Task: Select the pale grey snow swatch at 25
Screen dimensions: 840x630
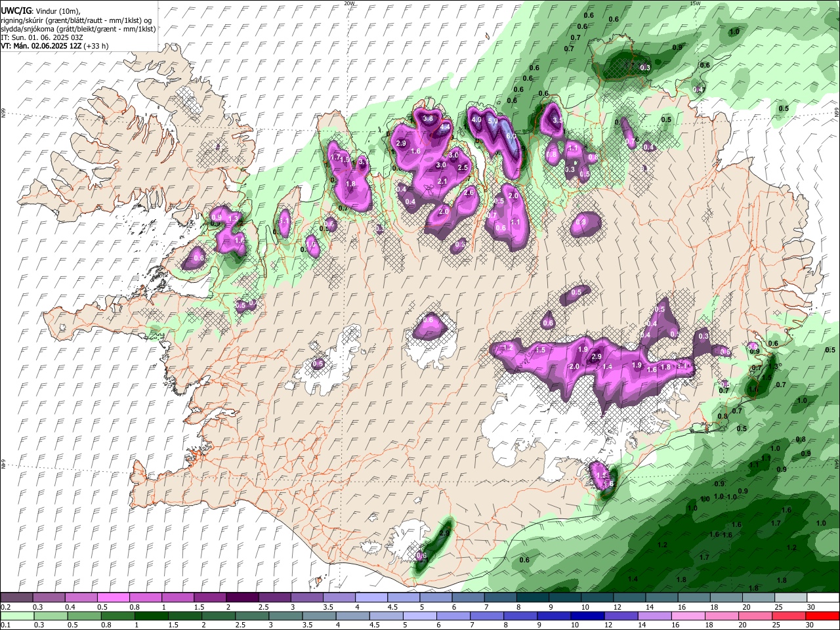Action: click(x=789, y=598)
